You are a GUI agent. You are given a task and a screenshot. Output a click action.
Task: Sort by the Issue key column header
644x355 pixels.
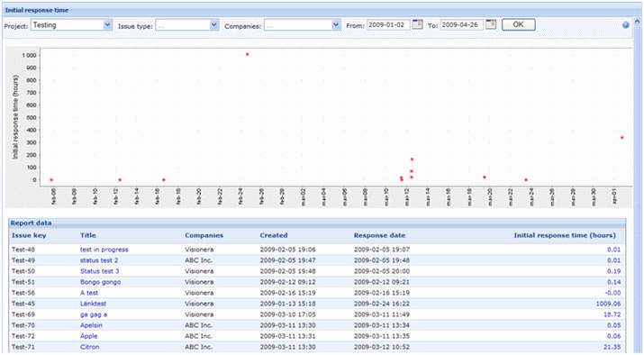[29, 235]
